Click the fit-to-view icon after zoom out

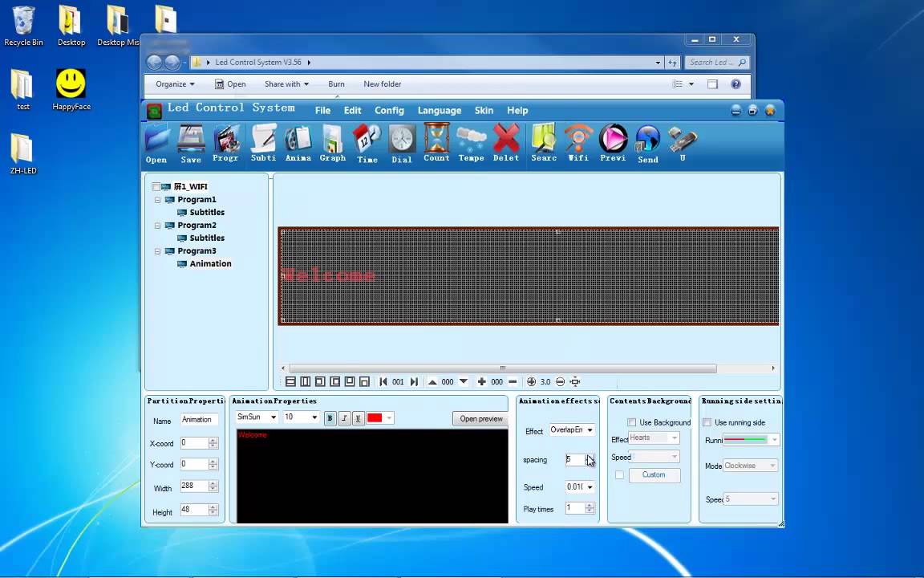575,381
